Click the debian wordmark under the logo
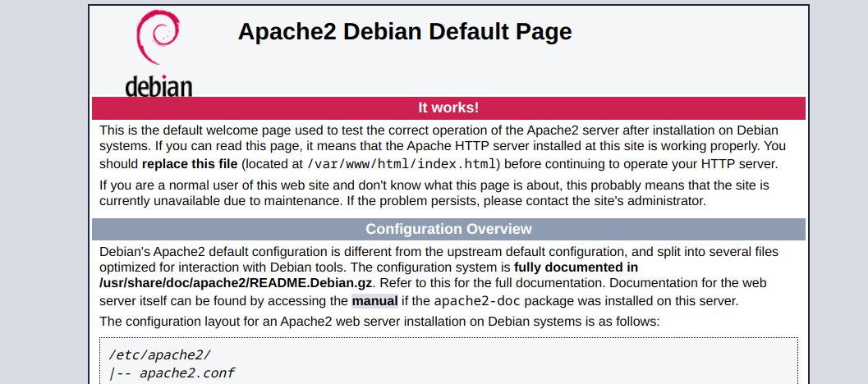This screenshot has width=868, height=384. coord(158,86)
